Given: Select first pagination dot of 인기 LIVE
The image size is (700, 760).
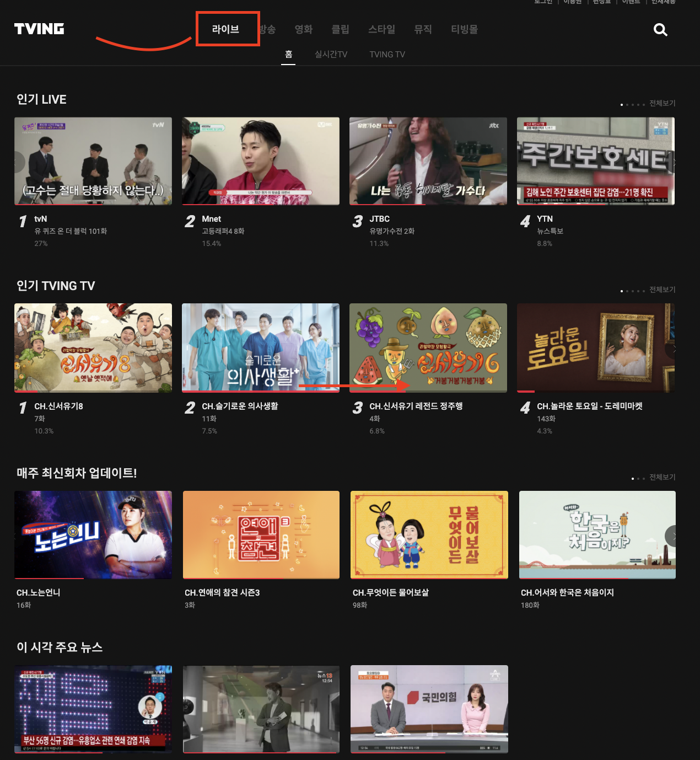Looking at the screenshot, I should (622, 105).
